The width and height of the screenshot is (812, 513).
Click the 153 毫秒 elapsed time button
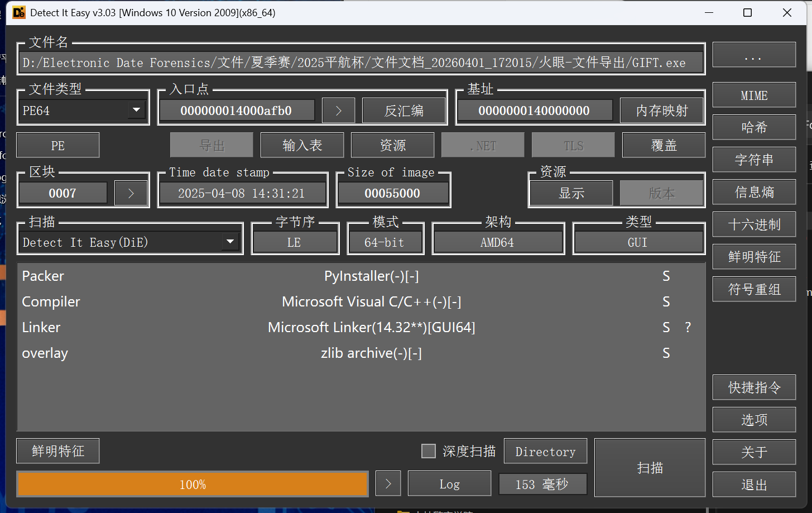pos(542,484)
